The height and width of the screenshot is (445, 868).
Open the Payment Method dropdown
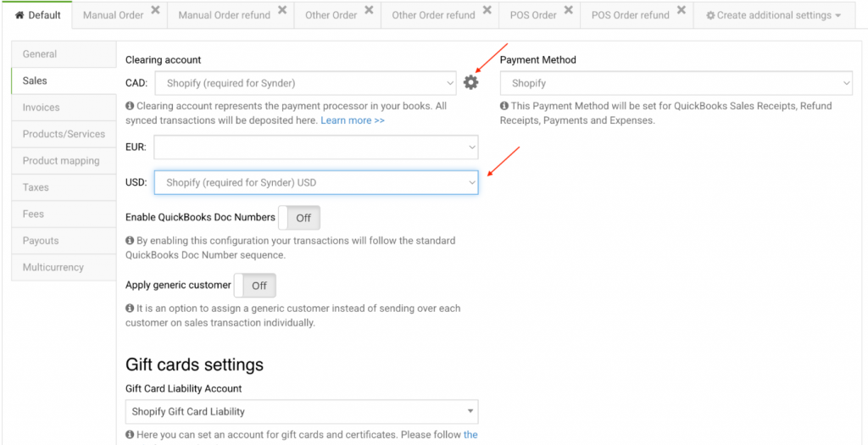(x=676, y=84)
